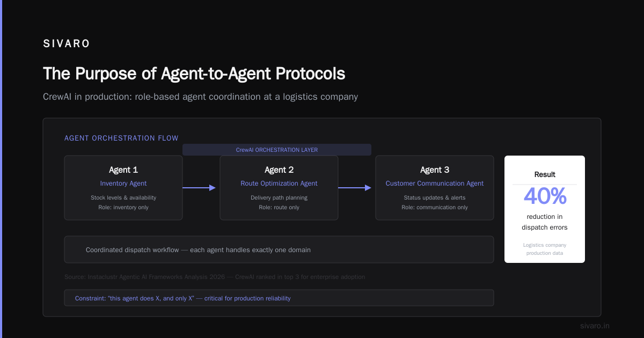Image resolution: width=644 pixels, height=338 pixels.
Task: Open the sivaro.in link
Action: [x=595, y=326]
